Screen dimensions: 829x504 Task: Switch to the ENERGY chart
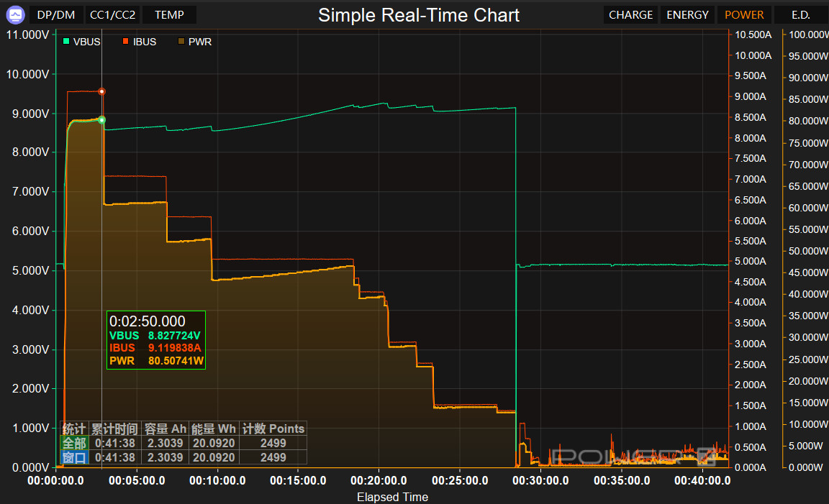[687, 15]
